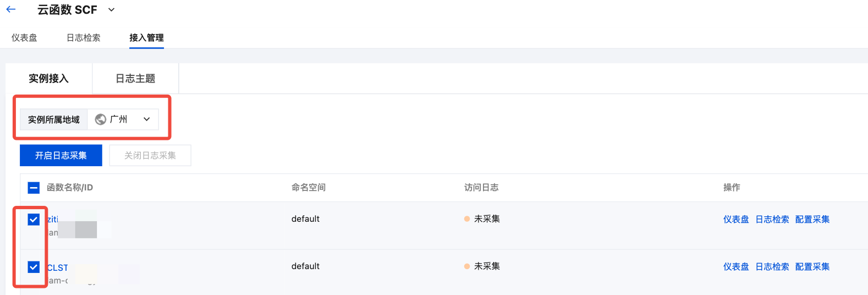Click the orange 未采集 status dot in first row
This screenshot has height=295, width=868.
click(467, 219)
